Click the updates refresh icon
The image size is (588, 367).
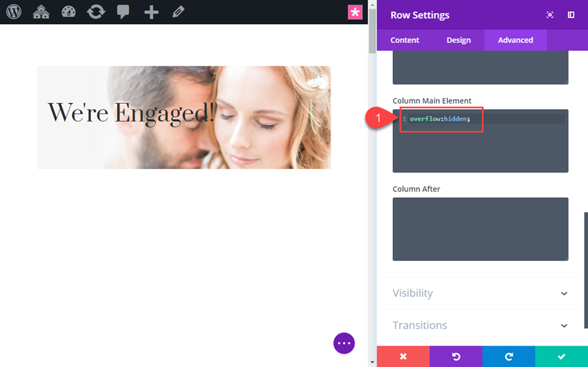pyautogui.click(x=96, y=12)
